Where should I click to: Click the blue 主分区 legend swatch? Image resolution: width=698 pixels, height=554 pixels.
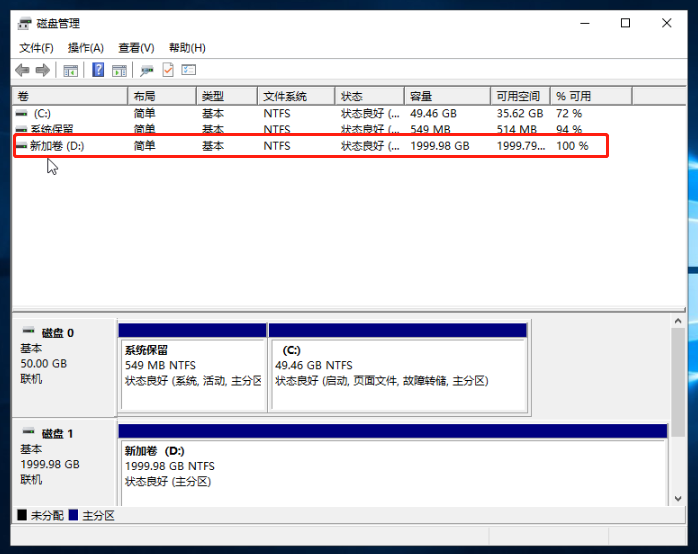click(x=73, y=515)
